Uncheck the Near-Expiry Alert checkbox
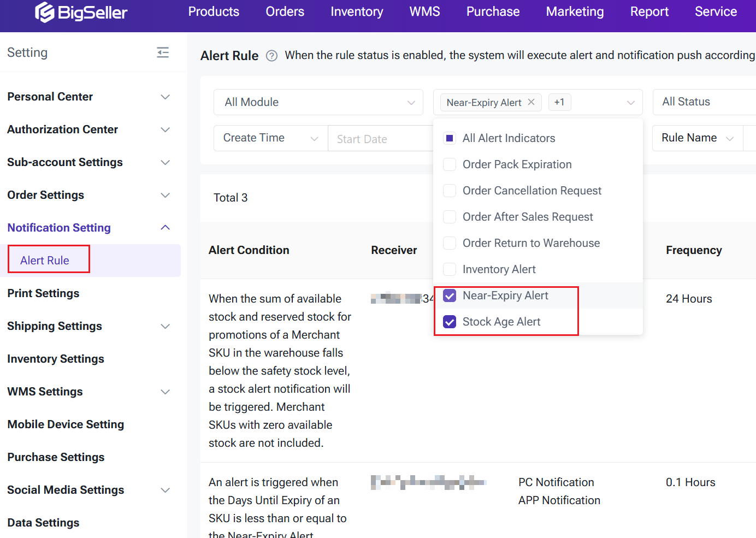Viewport: 756px width, 538px height. [x=450, y=295]
